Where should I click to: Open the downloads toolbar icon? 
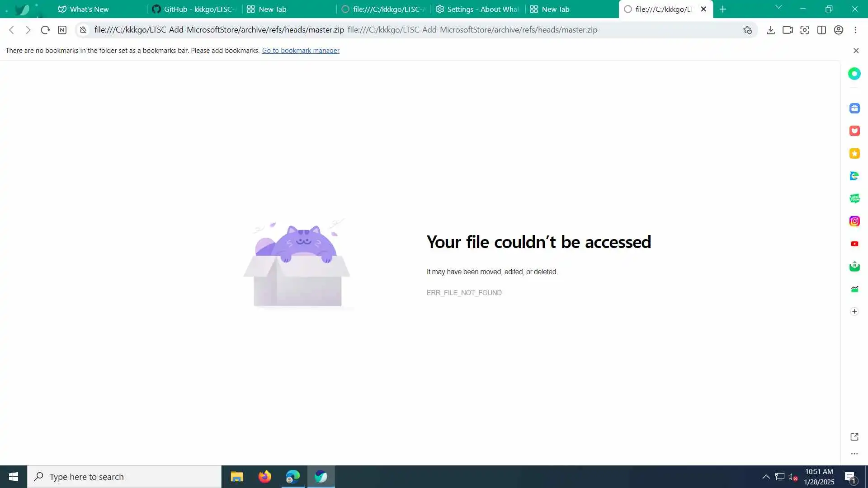pos(770,30)
